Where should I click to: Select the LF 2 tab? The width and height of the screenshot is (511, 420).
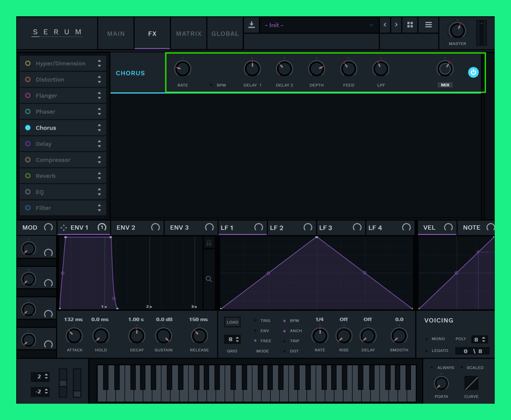pos(277,228)
